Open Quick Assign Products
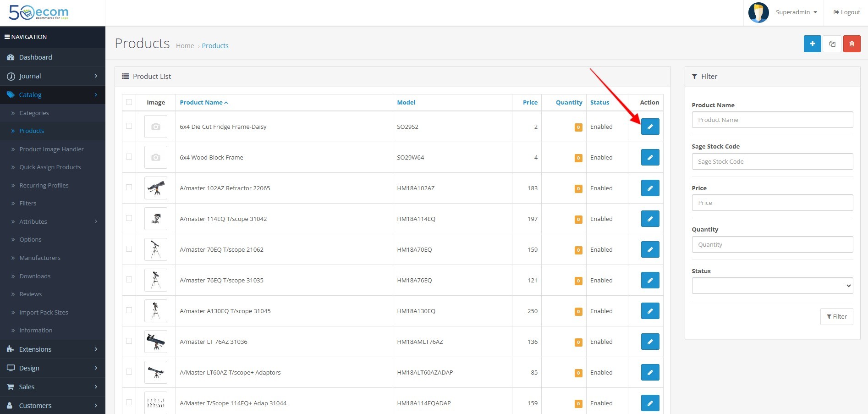This screenshot has width=868, height=414. pyautogui.click(x=50, y=167)
